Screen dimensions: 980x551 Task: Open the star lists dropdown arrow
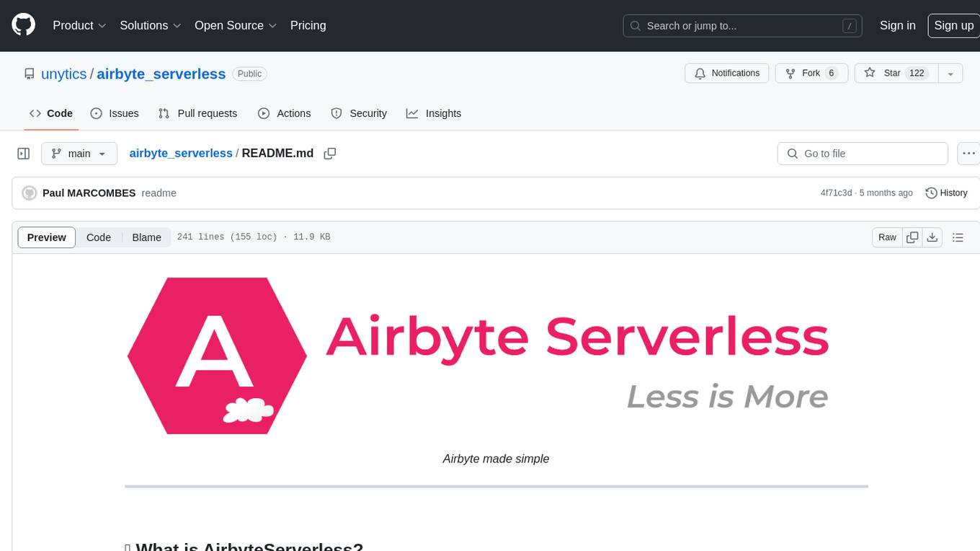point(950,74)
